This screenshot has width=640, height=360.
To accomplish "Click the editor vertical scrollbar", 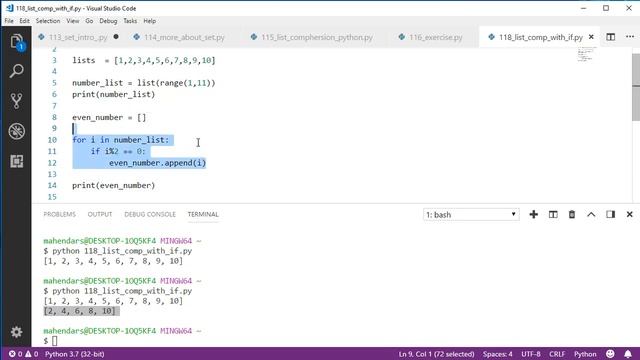I will (x=636, y=88).
